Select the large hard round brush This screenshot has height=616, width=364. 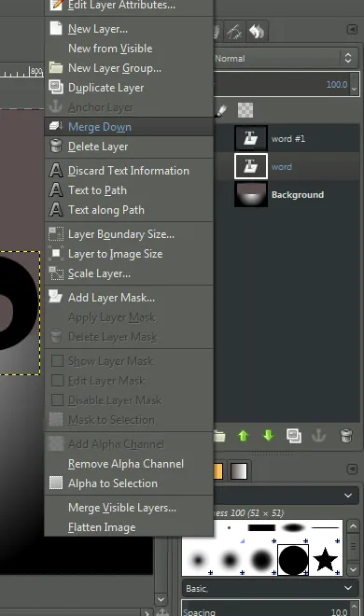point(293,559)
